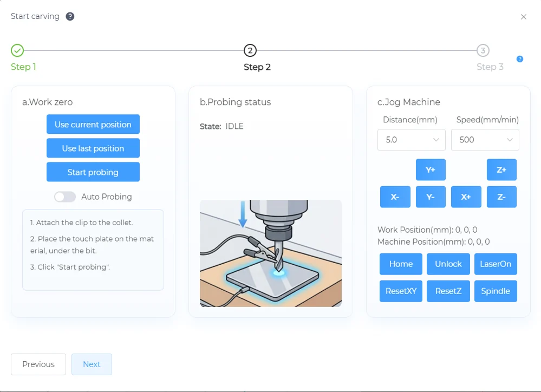Lower the spindle with Z-
The width and height of the screenshot is (541, 392).
(501, 197)
